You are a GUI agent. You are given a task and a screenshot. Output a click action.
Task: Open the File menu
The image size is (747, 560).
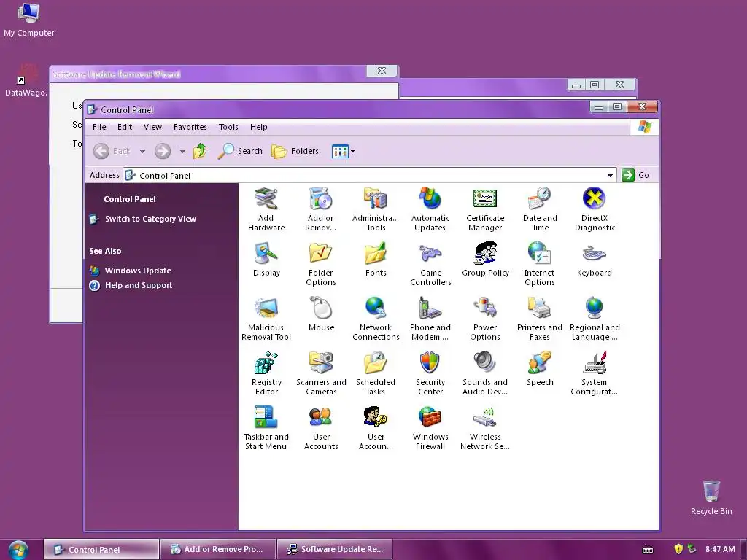[x=99, y=127]
